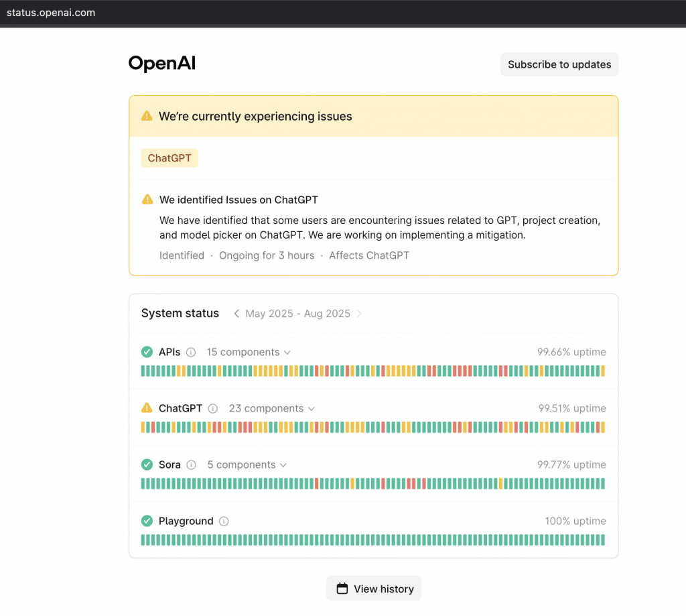Click the '99.51% uptime' value for ChatGPT
The image size is (686, 616).
[x=572, y=408]
